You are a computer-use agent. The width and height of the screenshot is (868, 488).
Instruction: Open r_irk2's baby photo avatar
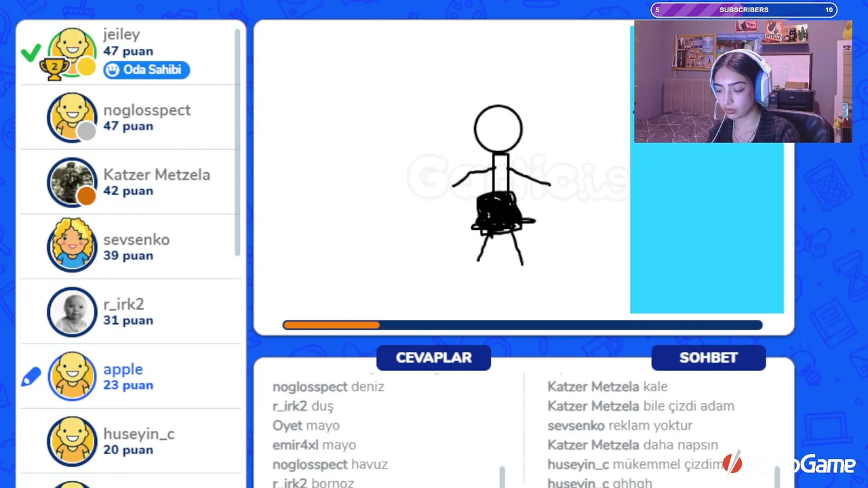point(72,312)
